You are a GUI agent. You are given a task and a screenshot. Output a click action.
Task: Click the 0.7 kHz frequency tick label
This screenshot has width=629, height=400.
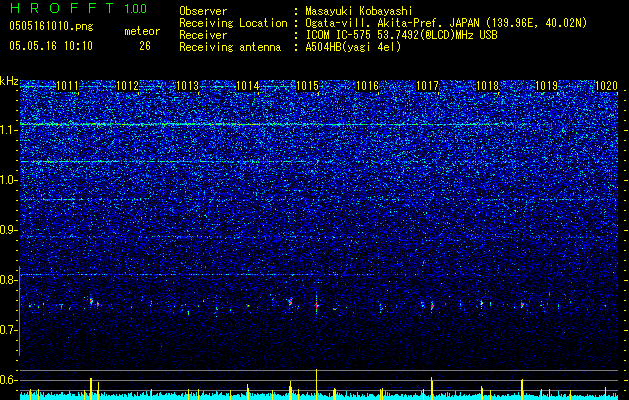(x=9, y=330)
